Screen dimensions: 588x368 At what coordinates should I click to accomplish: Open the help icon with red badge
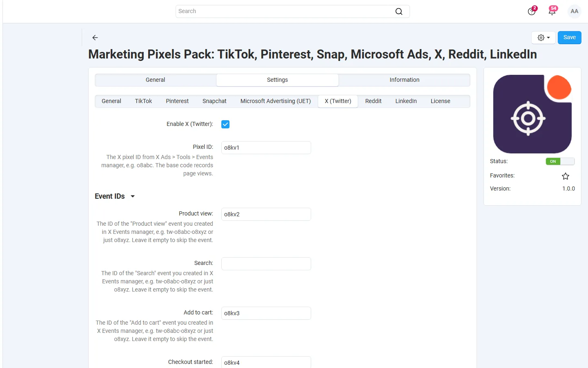[532, 11]
